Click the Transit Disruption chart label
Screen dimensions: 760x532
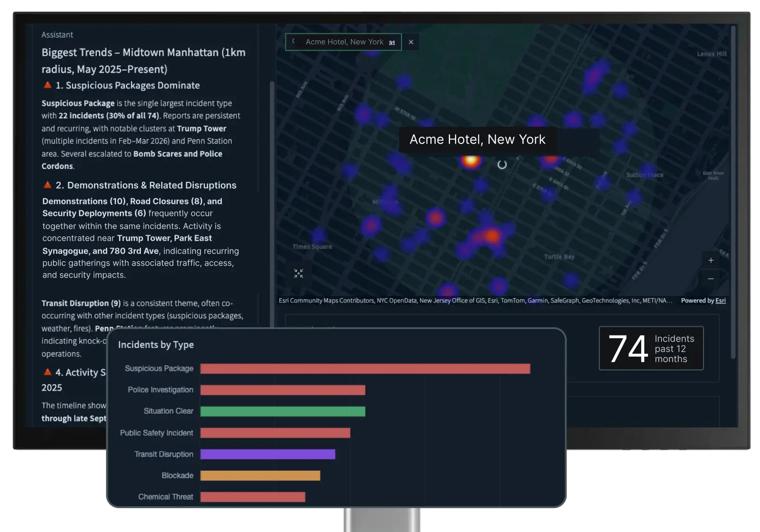[164, 454]
